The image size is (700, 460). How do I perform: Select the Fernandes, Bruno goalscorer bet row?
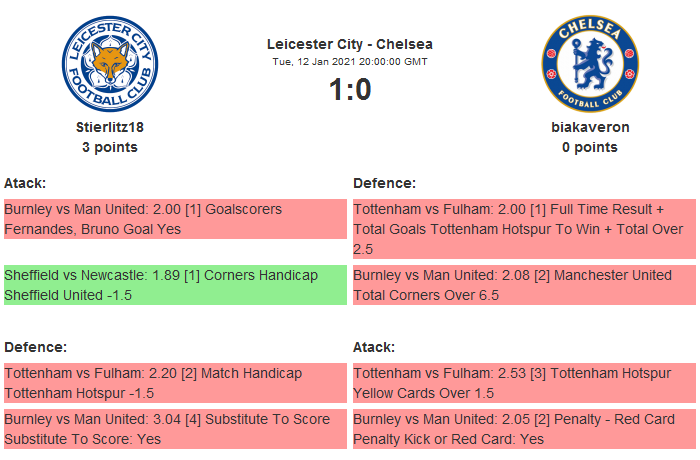175,219
